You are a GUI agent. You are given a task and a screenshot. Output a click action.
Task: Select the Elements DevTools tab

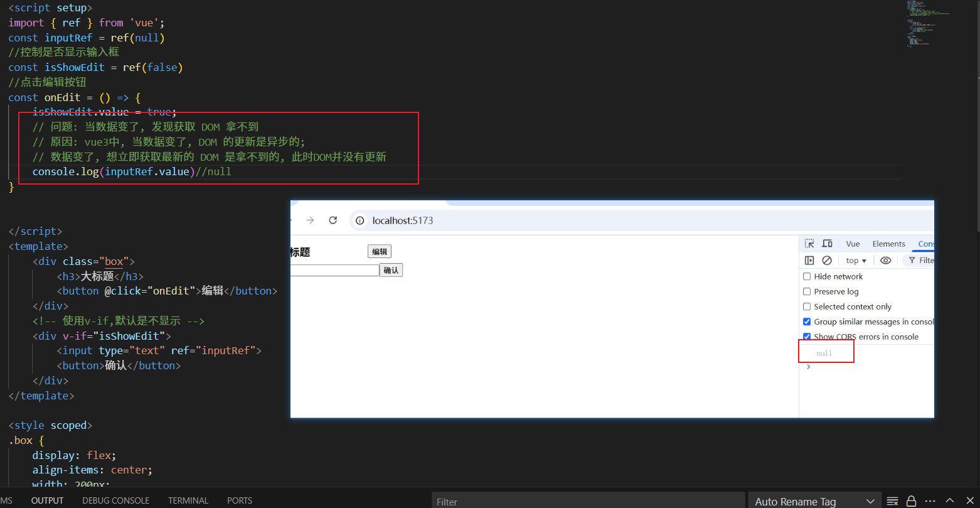[888, 244]
